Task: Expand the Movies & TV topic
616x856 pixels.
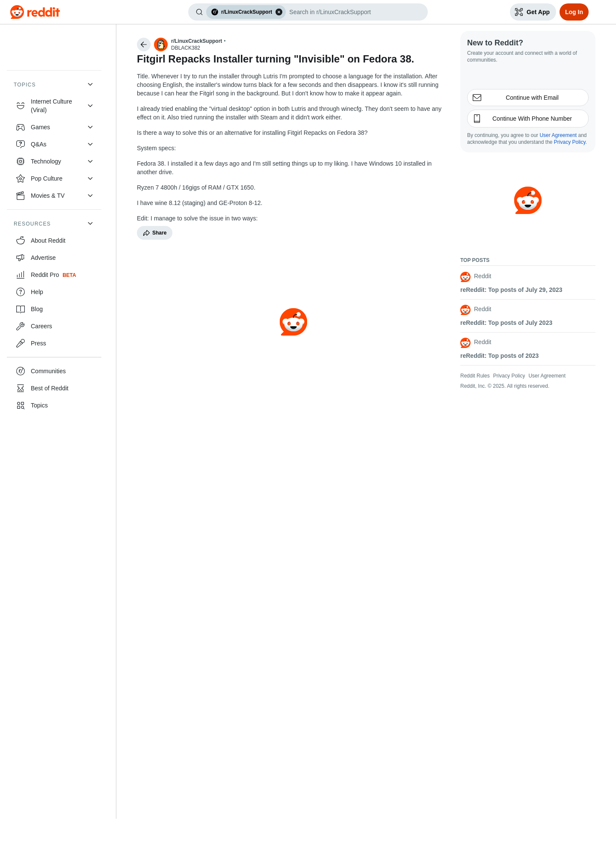Action: click(90, 196)
